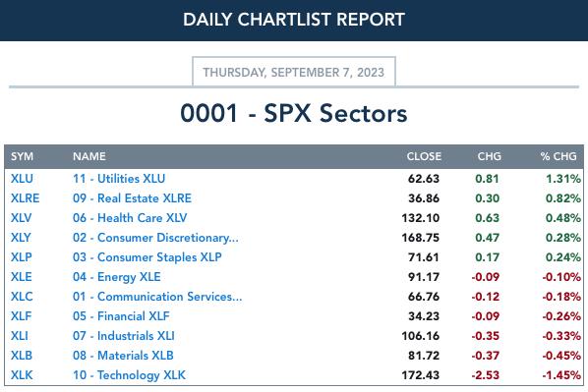Click the NAME column header
The width and height of the screenshot is (588, 392).
[x=89, y=156]
